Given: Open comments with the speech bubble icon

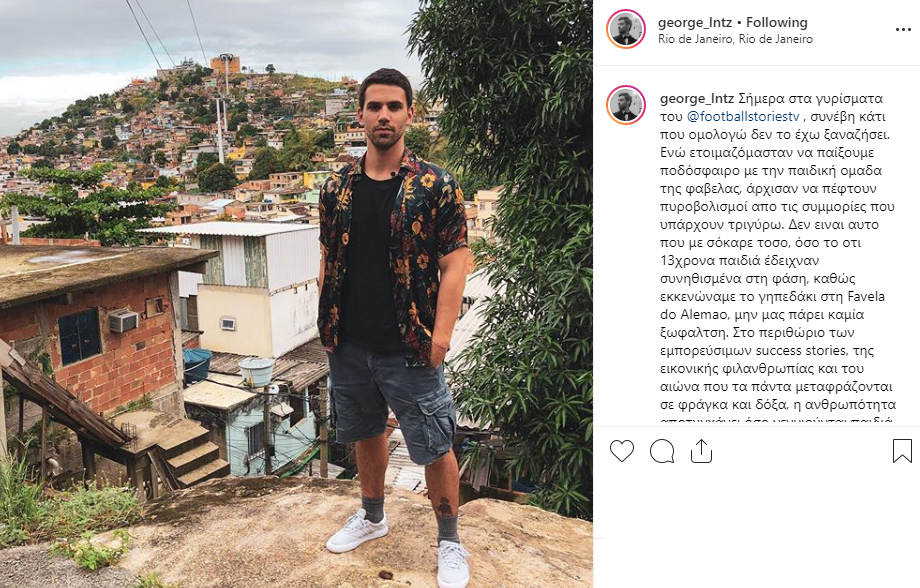Looking at the screenshot, I should pos(662,451).
